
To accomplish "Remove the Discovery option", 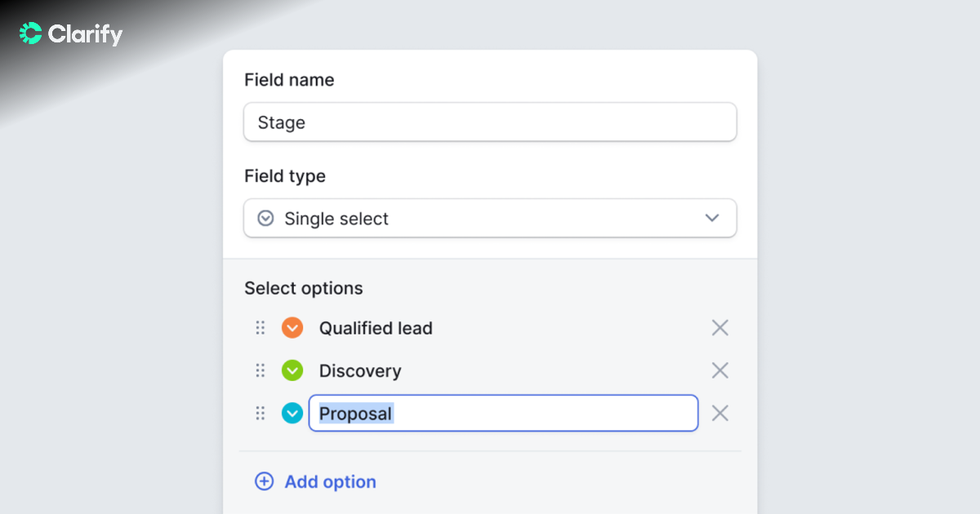I will (719, 370).
